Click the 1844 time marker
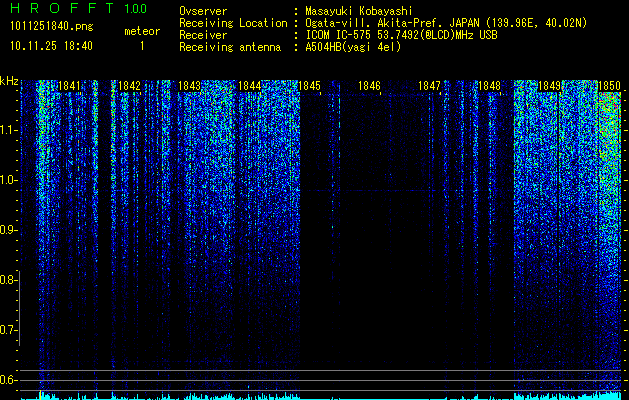The image size is (629, 400). tap(250, 86)
